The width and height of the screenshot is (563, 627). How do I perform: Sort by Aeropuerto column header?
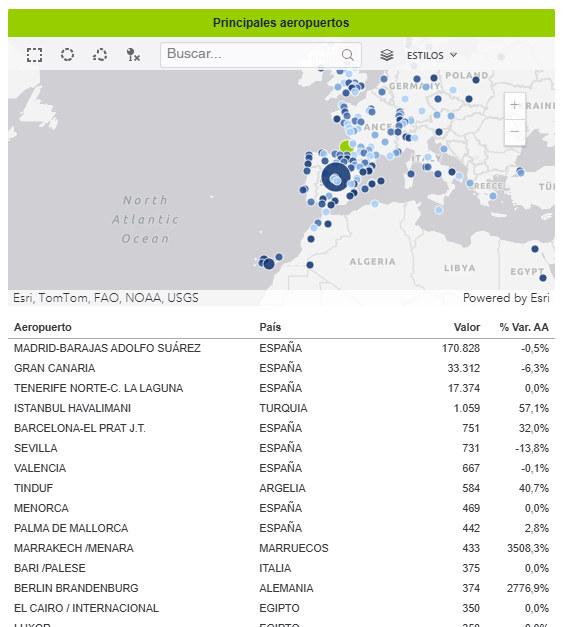pyautogui.click(x=43, y=327)
